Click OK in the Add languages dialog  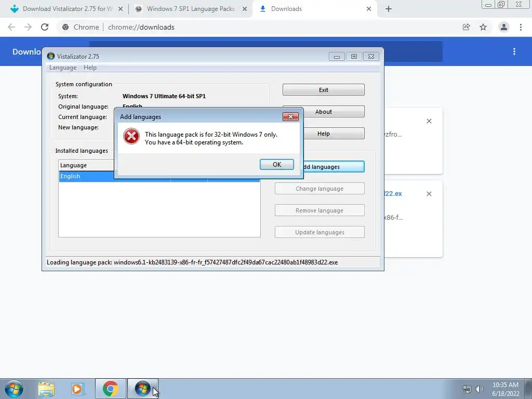276,165
